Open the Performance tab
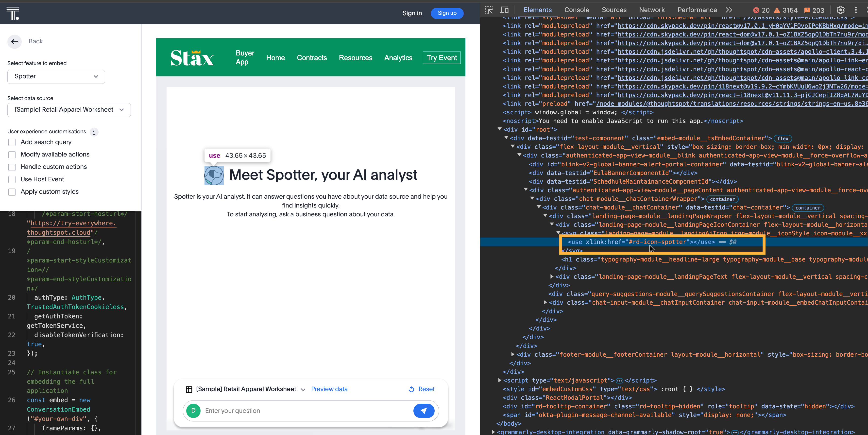Screen dimensions: 868x435 click(x=697, y=10)
